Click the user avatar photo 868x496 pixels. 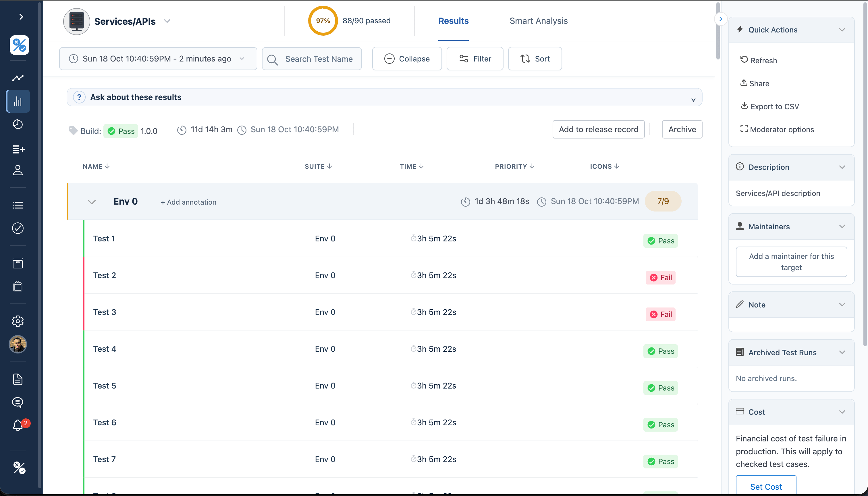tap(18, 344)
